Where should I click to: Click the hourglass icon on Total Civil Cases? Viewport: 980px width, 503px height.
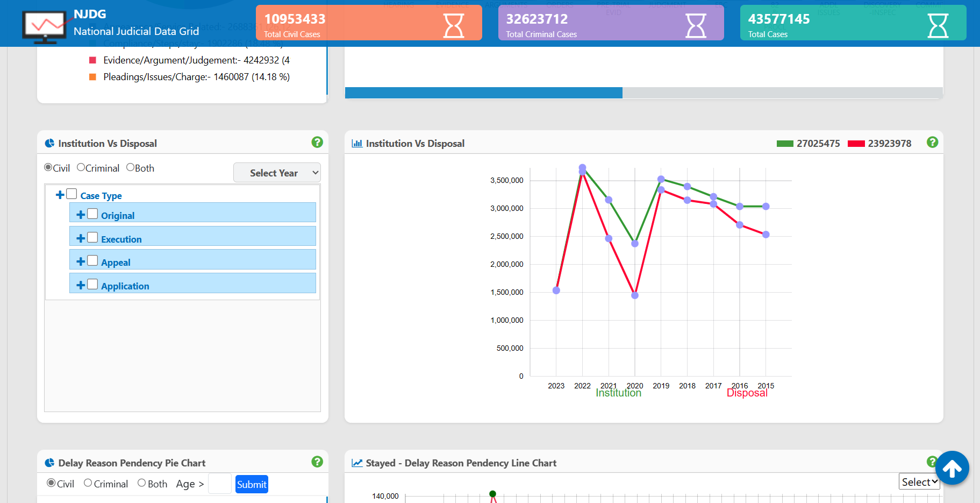pos(453,25)
